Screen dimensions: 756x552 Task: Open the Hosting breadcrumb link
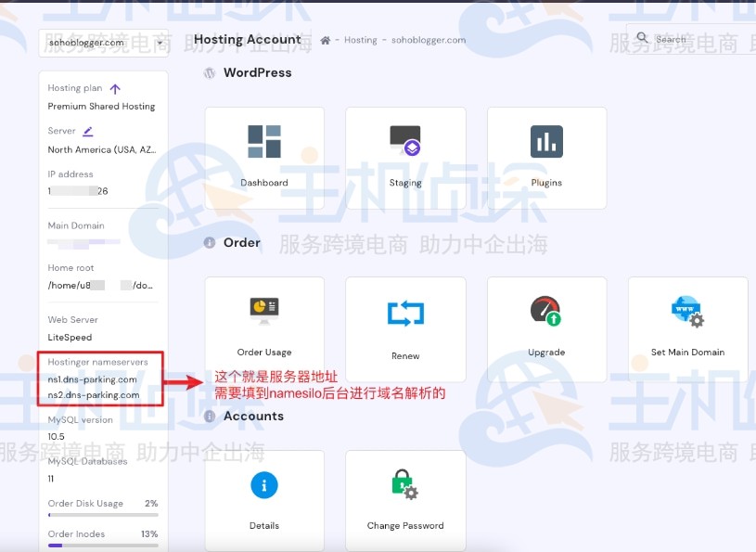click(361, 40)
